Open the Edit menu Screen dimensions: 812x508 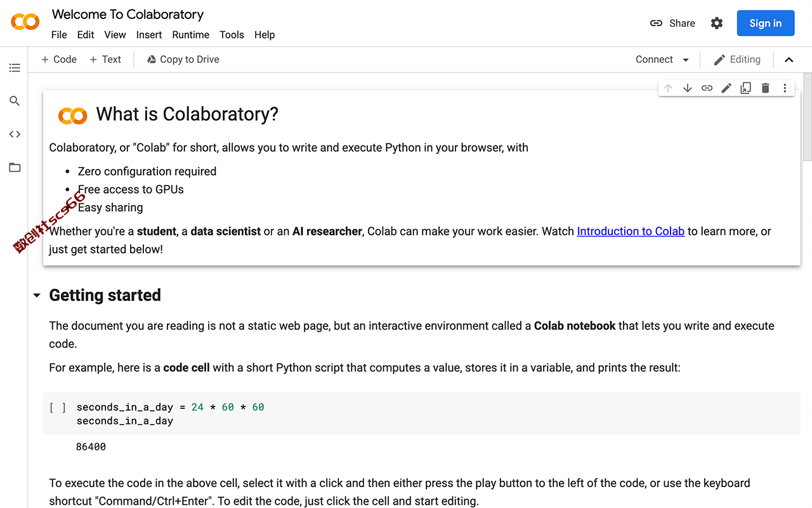point(86,35)
